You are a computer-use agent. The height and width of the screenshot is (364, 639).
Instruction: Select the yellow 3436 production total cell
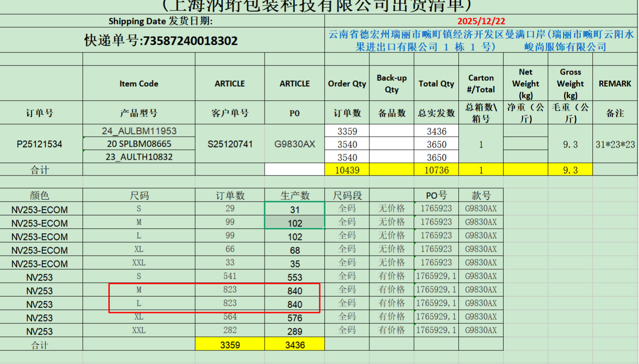[x=294, y=345]
